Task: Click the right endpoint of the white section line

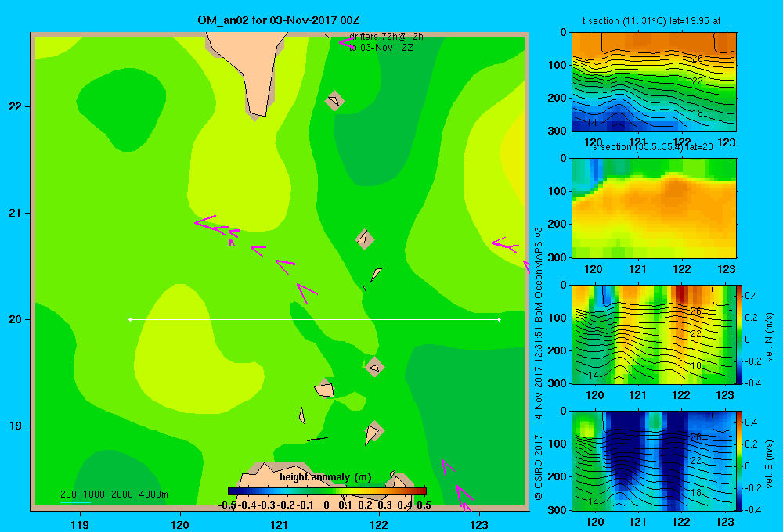Action: point(500,319)
